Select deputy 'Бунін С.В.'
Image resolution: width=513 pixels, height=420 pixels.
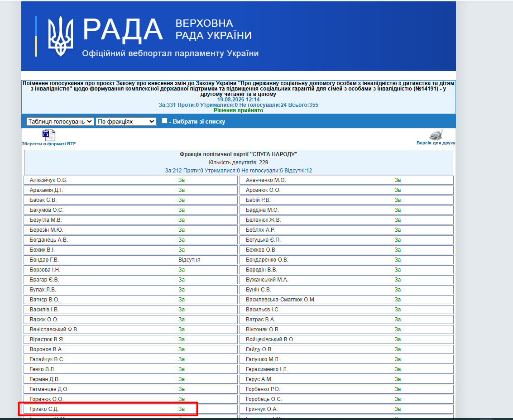click(258, 290)
